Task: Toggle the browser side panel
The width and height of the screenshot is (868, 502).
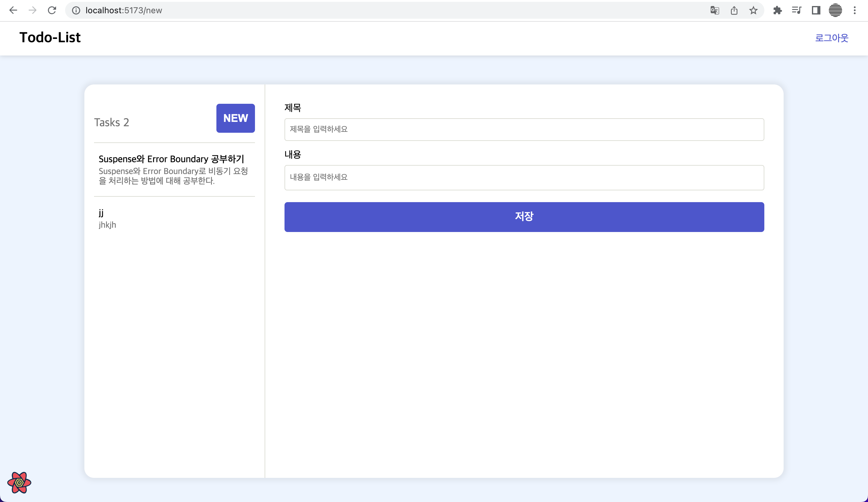Action: click(x=816, y=10)
